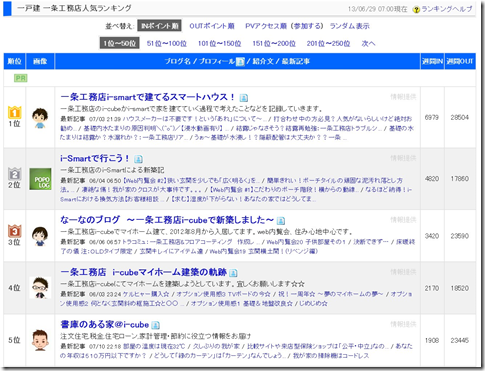This screenshot has height=371, width=485.
Task: Open article ケルヒャー購入☆
Action: tap(146, 294)
